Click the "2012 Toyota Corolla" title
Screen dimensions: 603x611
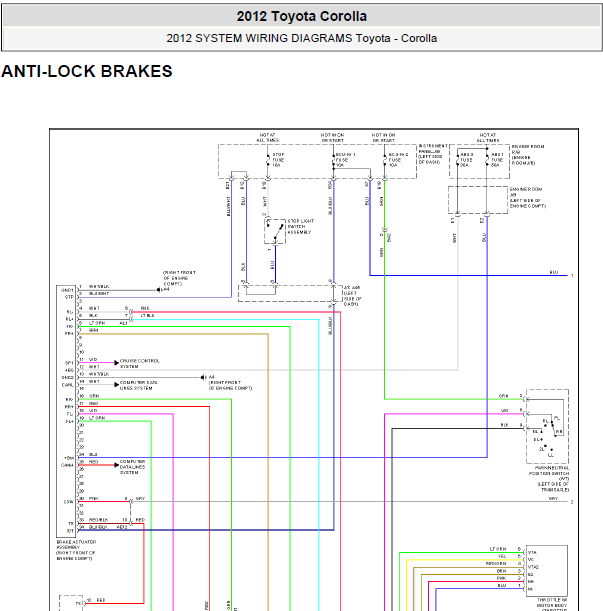(301, 16)
